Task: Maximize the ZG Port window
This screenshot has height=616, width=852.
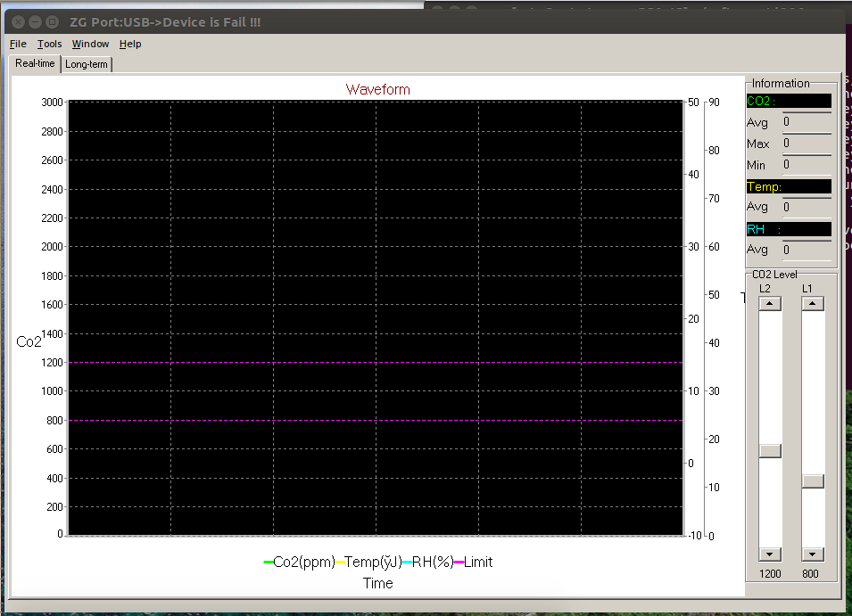Action: click(52, 22)
